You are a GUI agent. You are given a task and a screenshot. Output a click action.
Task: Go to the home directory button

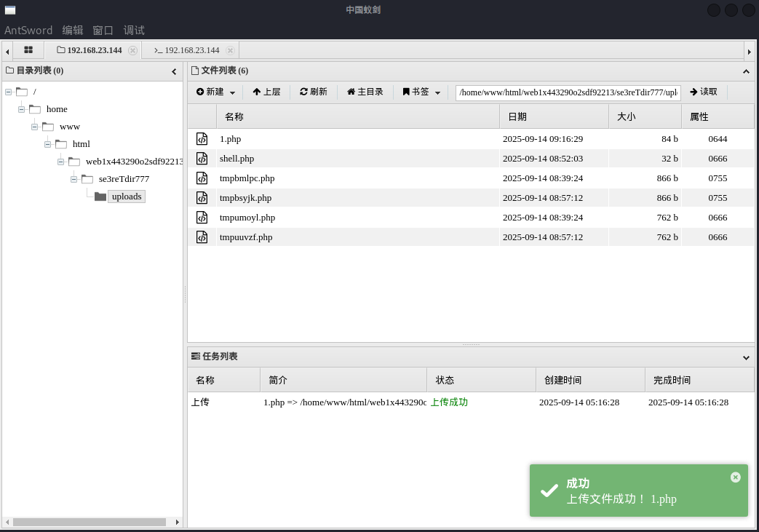[x=365, y=92]
